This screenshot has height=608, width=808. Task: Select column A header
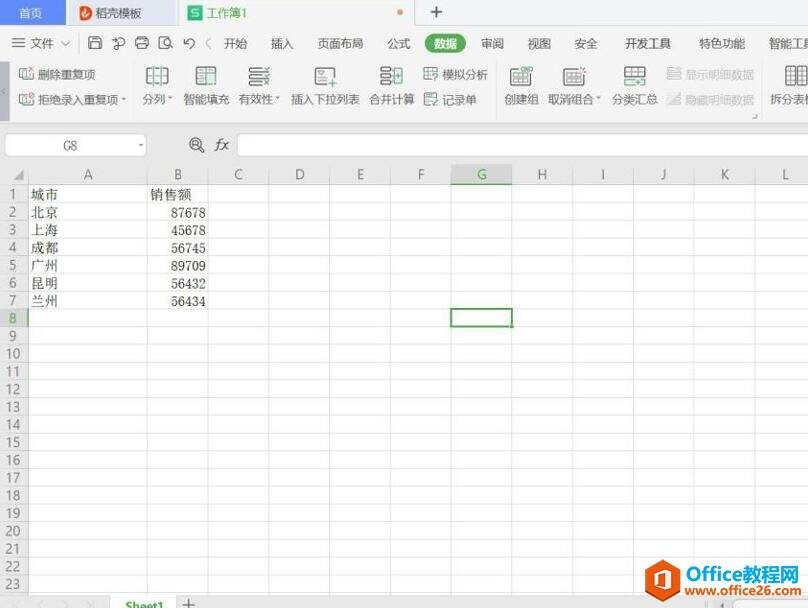point(88,175)
